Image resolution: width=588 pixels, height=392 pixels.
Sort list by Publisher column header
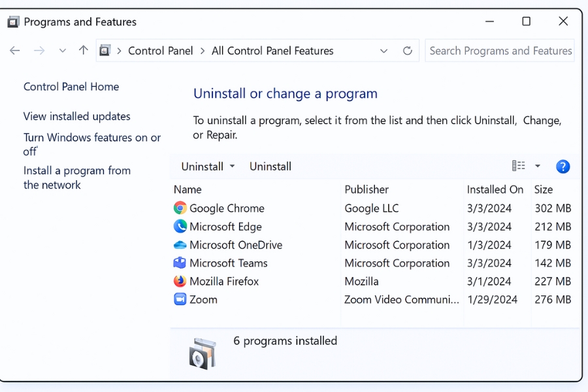click(367, 189)
